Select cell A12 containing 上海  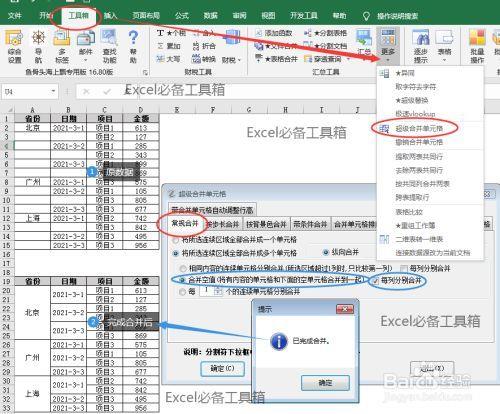tap(32, 218)
